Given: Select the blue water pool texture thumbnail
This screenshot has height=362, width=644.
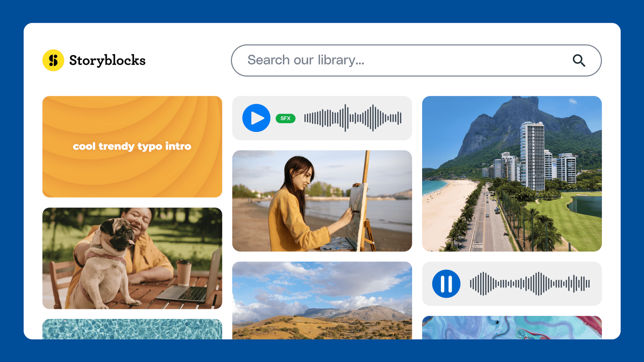Looking at the screenshot, I should (132, 329).
